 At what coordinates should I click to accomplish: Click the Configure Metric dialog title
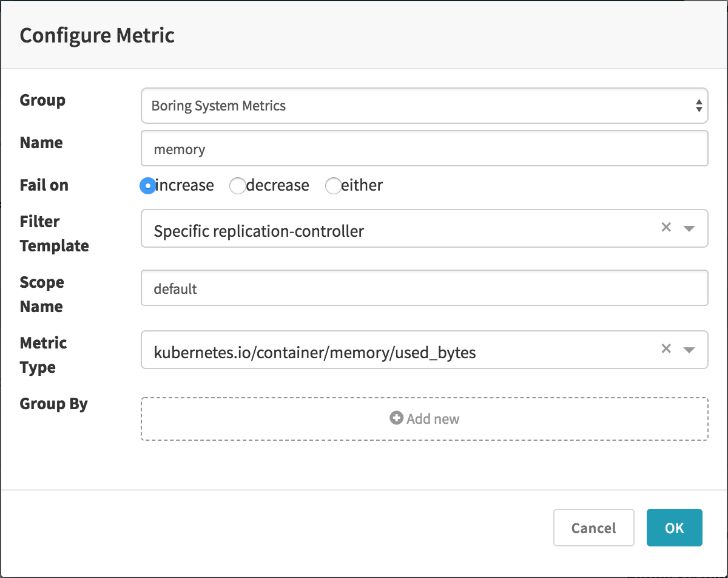tap(97, 35)
